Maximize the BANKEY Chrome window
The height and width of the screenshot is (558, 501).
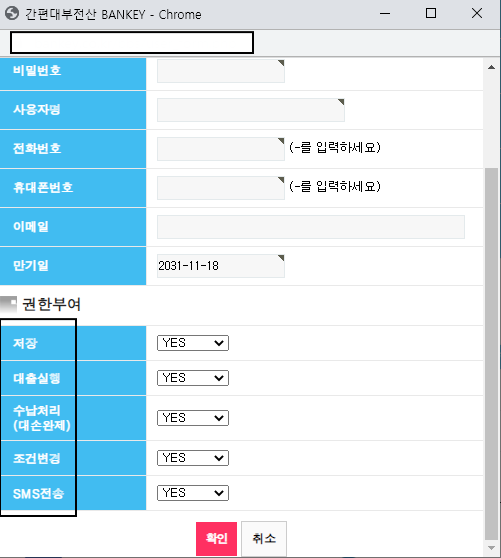pyautogui.click(x=431, y=14)
